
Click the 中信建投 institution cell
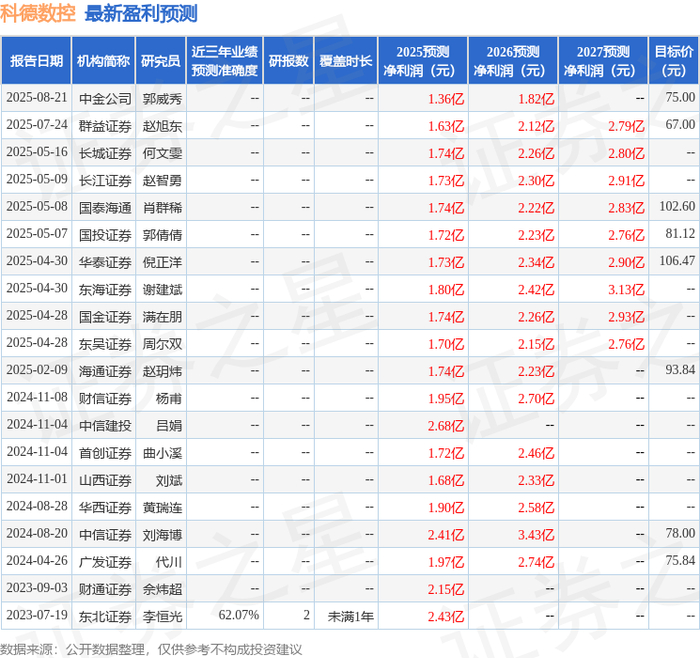tap(105, 425)
